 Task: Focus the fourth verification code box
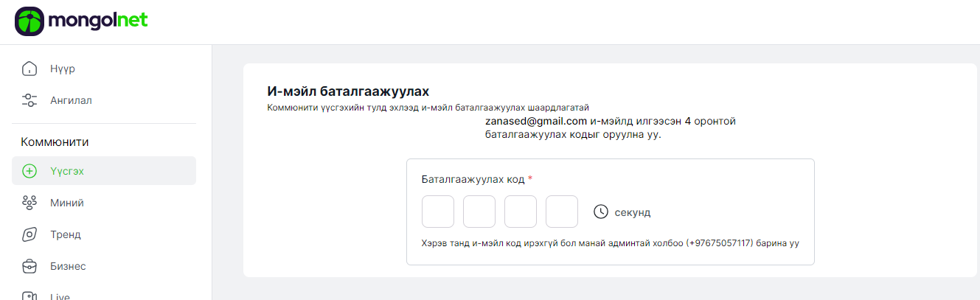pyautogui.click(x=562, y=212)
